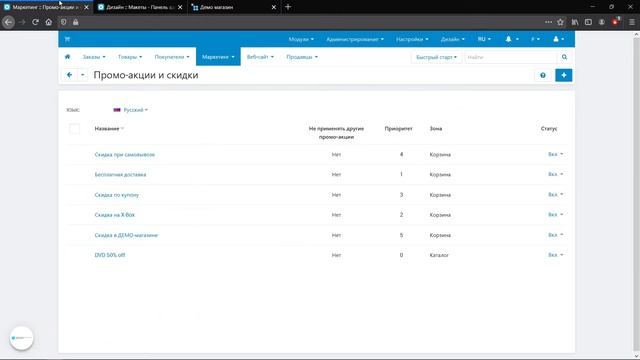Click the round floating widget at bottom left

click(x=21, y=338)
